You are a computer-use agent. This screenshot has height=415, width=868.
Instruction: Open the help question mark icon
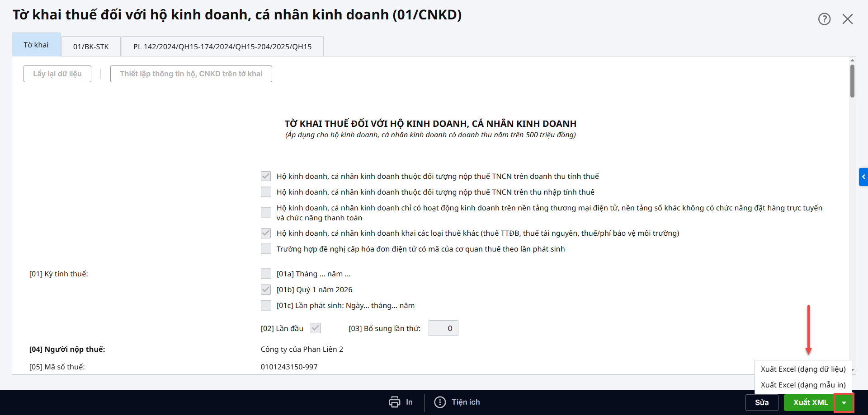(824, 19)
